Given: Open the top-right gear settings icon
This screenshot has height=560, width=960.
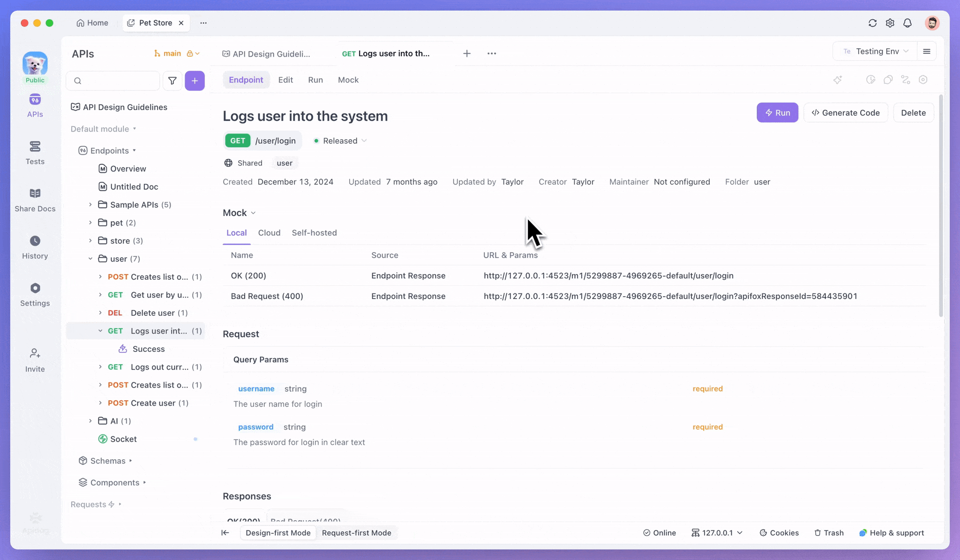Looking at the screenshot, I should (x=890, y=23).
